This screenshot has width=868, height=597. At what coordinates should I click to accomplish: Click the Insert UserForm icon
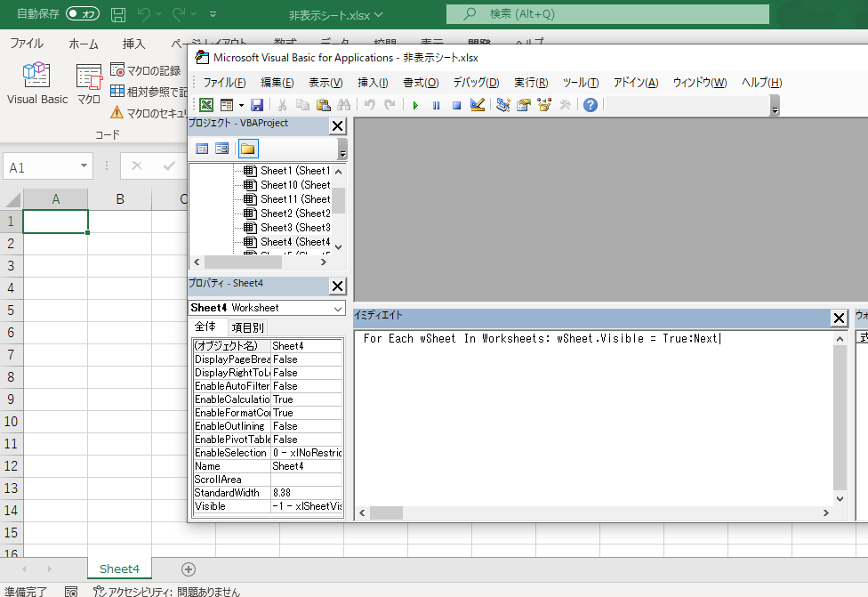coord(227,105)
